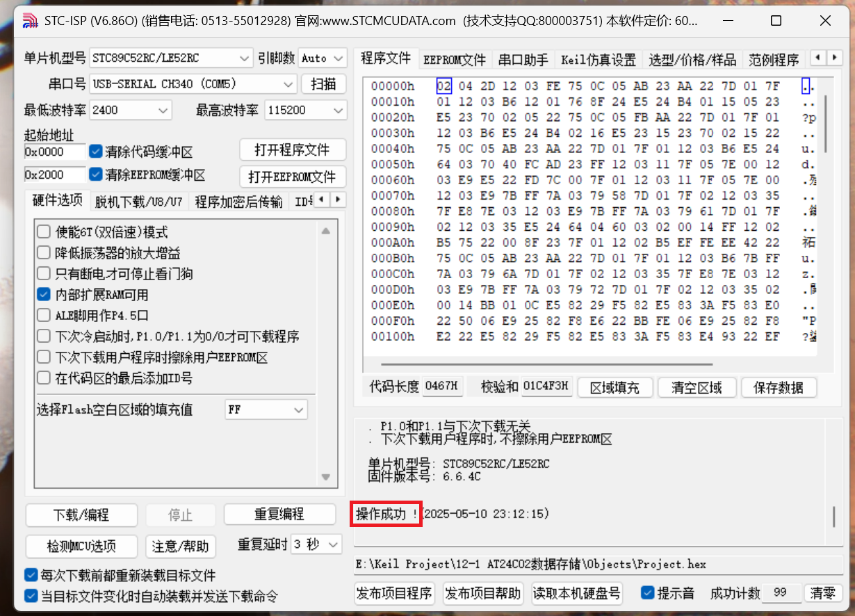855x616 pixels.
Task: Toggle the 提示音 checkbox
Action: click(648, 593)
